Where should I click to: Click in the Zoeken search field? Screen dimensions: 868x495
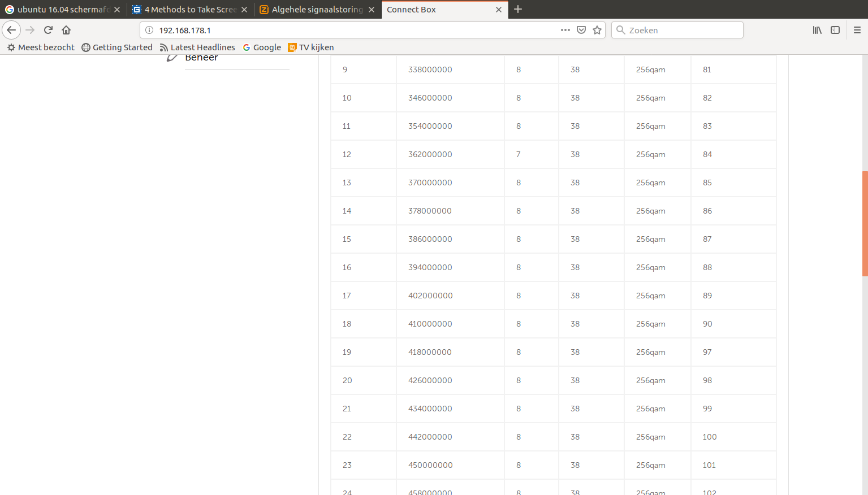click(x=679, y=30)
